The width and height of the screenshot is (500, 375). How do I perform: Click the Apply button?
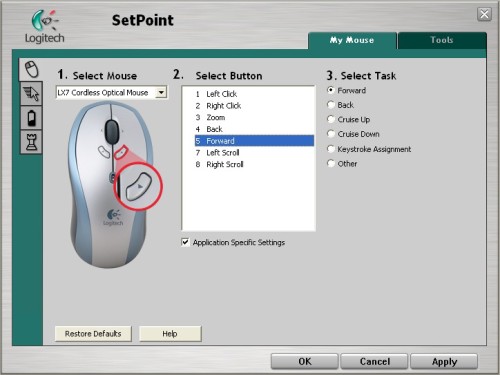pyautogui.click(x=444, y=362)
